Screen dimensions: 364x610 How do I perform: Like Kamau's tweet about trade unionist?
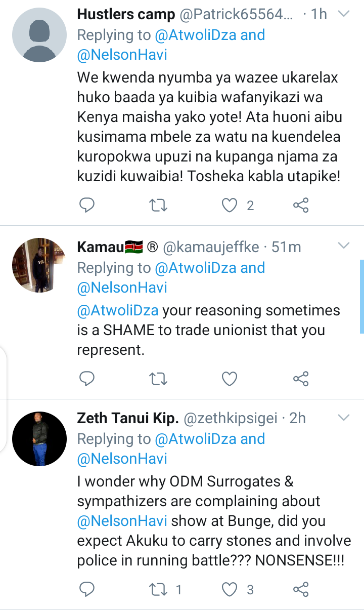click(230, 378)
